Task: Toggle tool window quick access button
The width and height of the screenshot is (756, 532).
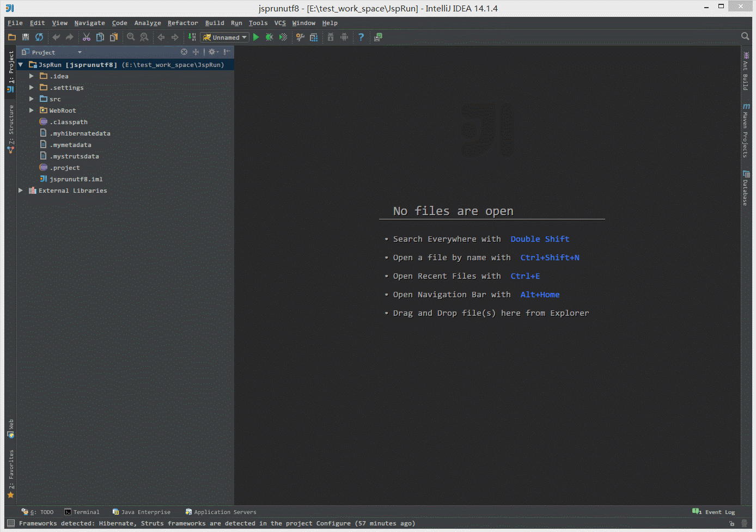Action: tap(11, 523)
